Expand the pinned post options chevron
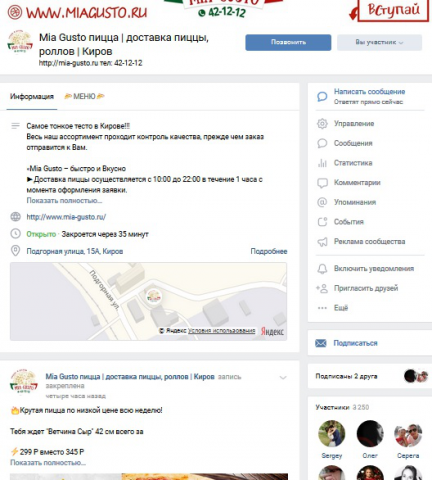Screen dimensions: 432x480 point(283,378)
